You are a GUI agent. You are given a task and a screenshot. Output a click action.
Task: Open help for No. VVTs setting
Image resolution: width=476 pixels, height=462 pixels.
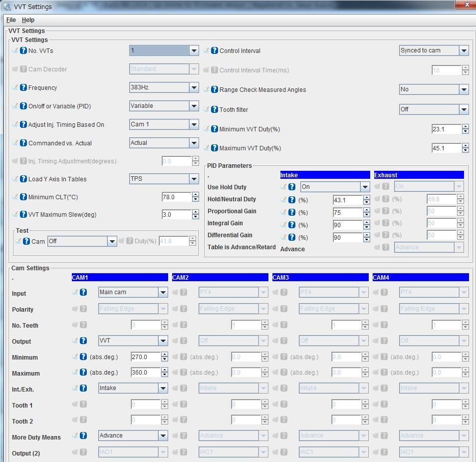click(23, 50)
